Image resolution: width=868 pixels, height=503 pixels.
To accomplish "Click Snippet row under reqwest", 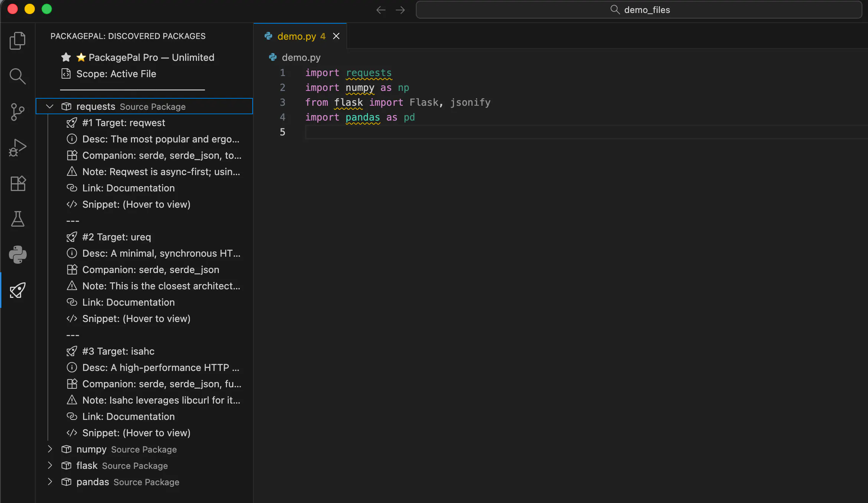I will (145, 204).
